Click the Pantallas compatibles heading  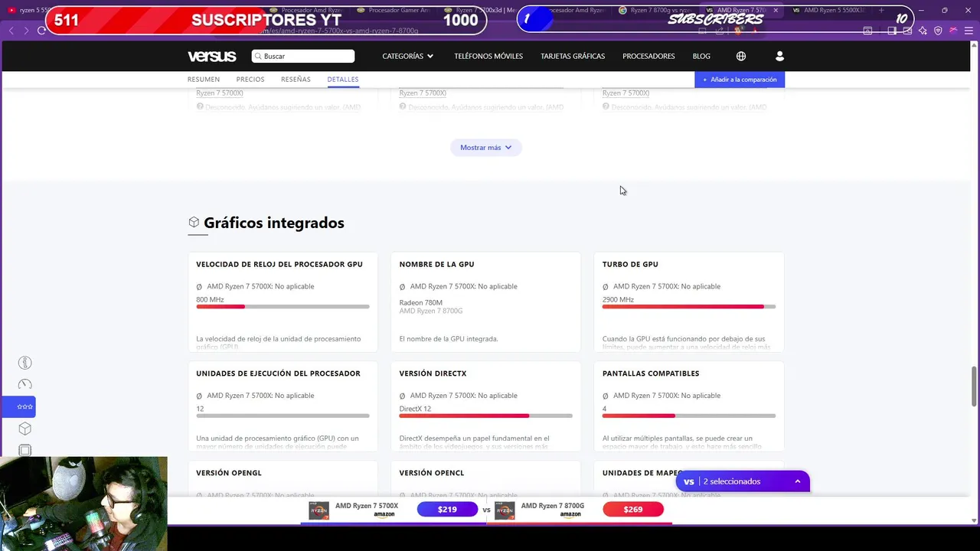point(651,373)
